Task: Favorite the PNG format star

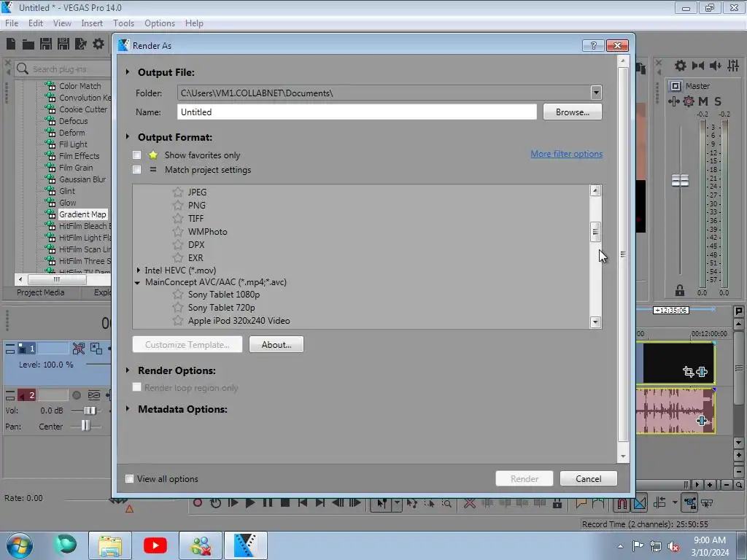Action: [x=178, y=205]
